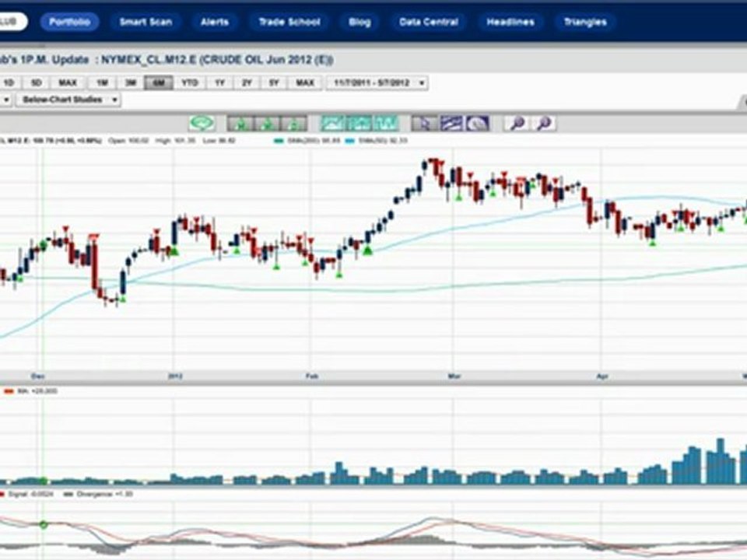Click the High price value in chart header
The image size is (747, 560).
pos(176,141)
